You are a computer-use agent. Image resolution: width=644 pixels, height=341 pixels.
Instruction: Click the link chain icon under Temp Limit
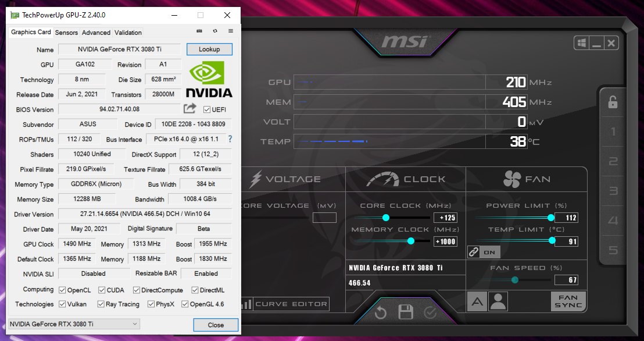click(474, 252)
